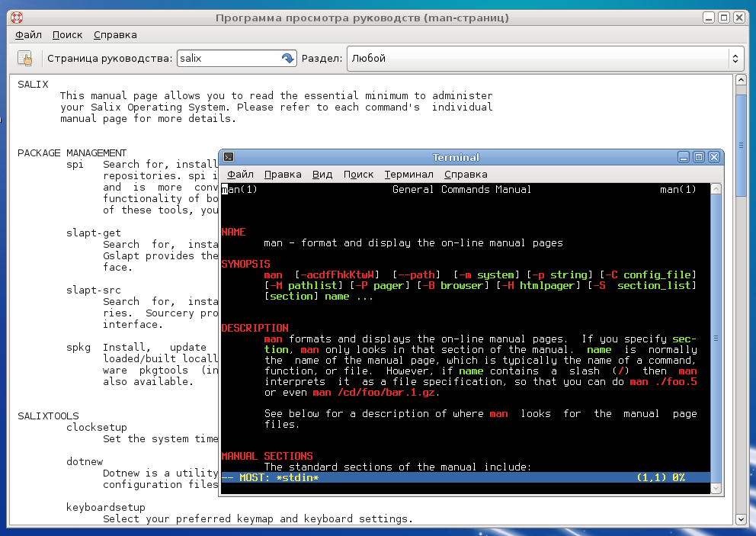The width and height of the screenshot is (756, 536).
Task: Open the Справка menu in man viewer
Action: point(115,35)
